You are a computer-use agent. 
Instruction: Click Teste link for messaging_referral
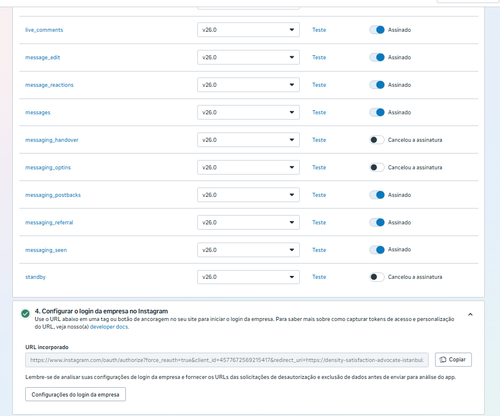(319, 222)
